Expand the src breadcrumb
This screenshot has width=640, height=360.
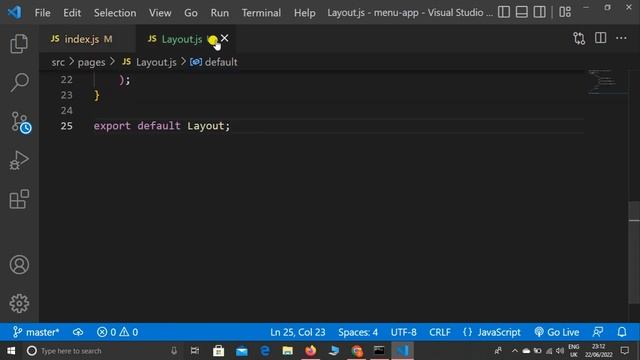(58, 62)
